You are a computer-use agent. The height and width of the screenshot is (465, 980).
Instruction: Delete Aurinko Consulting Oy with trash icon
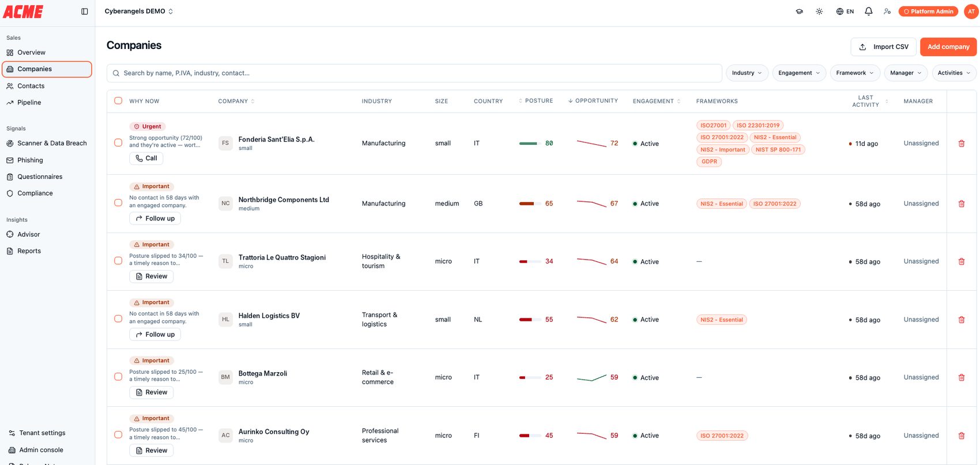pos(962,436)
